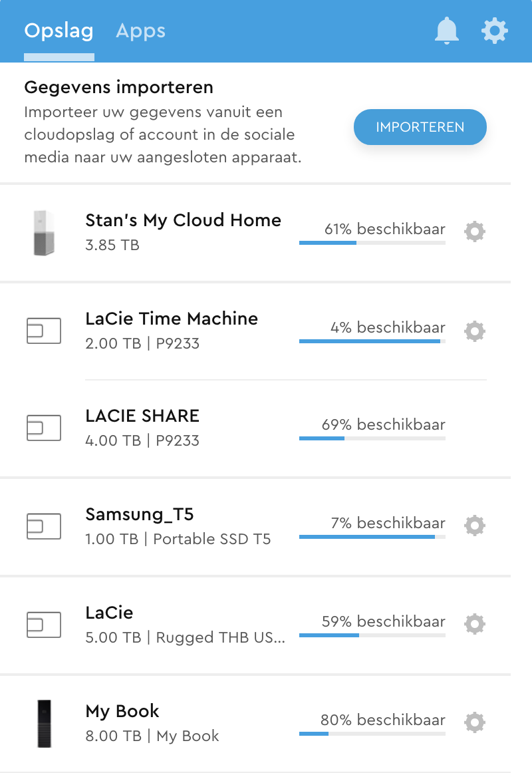Open the notifications bell
The image size is (532, 773).
pyautogui.click(x=447, y=31)
